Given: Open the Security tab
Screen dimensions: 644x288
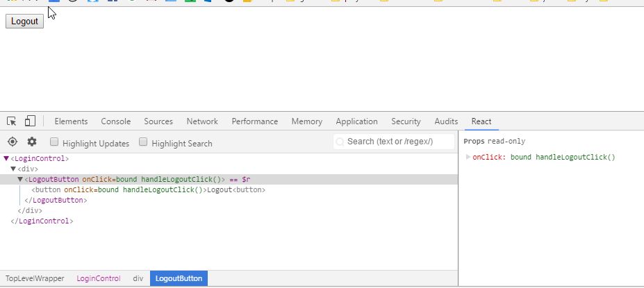Looking at the screenshot, I should tap(406, 121).
